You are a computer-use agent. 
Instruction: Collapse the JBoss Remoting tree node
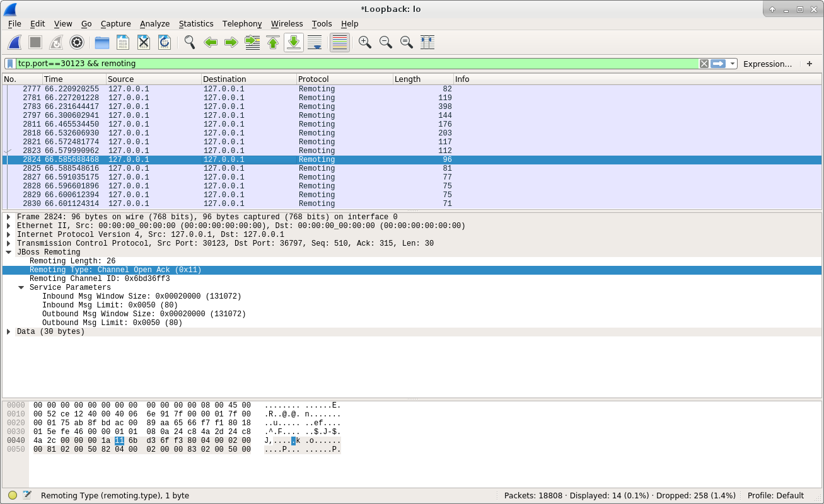click(x=9, y=252)
